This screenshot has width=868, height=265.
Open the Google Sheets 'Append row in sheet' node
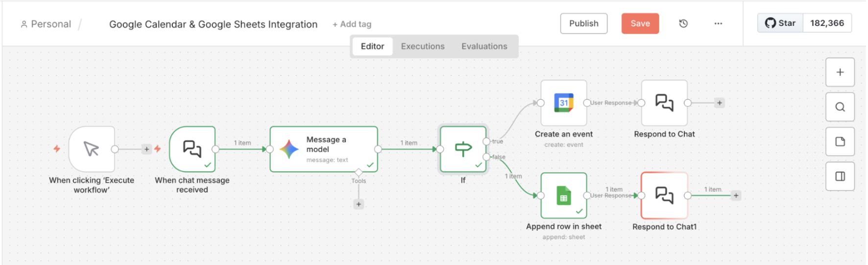click(564, 196)
